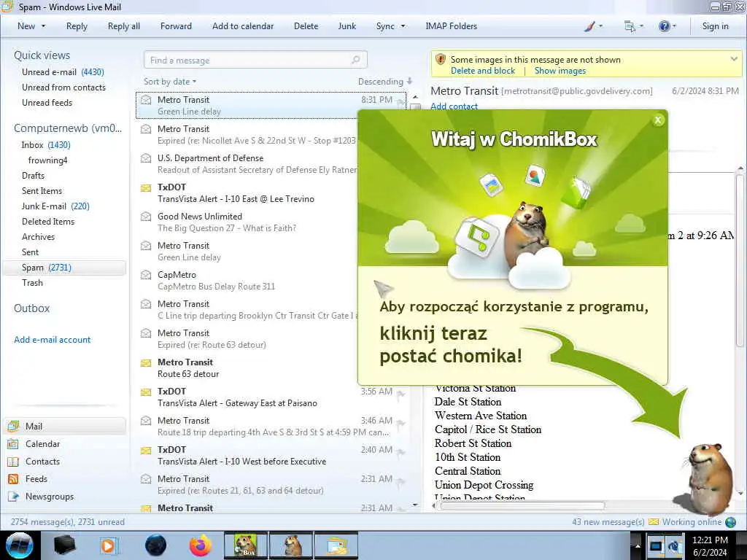Open the blue help question mark icon

(664, 26)
